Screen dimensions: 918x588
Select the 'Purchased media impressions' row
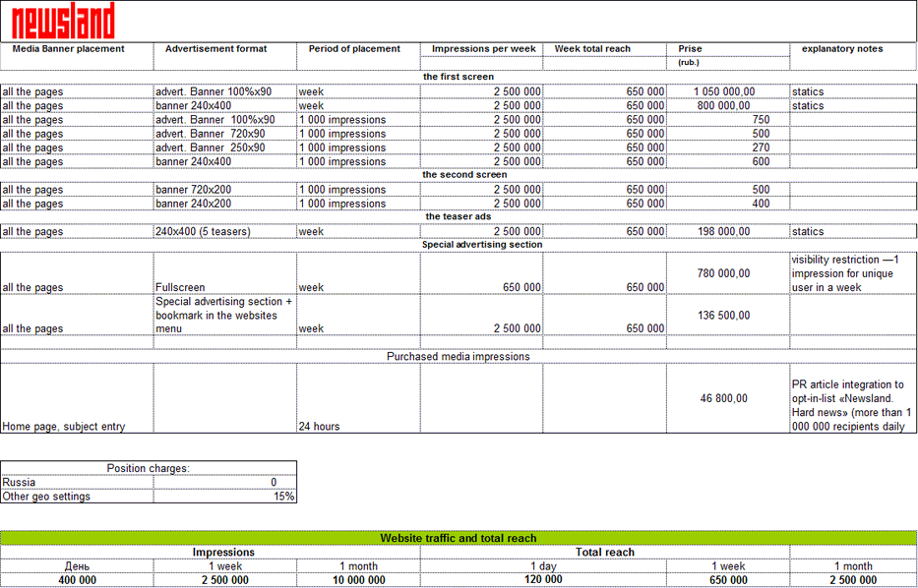458,357
